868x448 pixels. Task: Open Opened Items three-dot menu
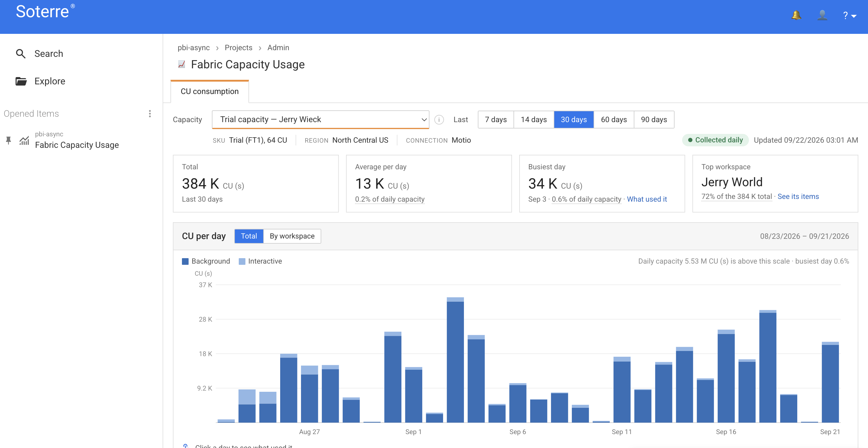click(x=150, y=114)
